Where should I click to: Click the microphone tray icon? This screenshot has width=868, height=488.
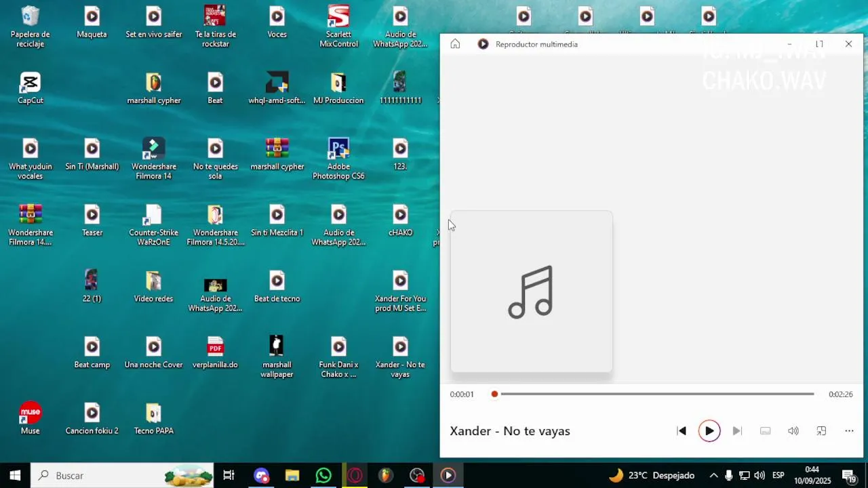coord(729,475)
